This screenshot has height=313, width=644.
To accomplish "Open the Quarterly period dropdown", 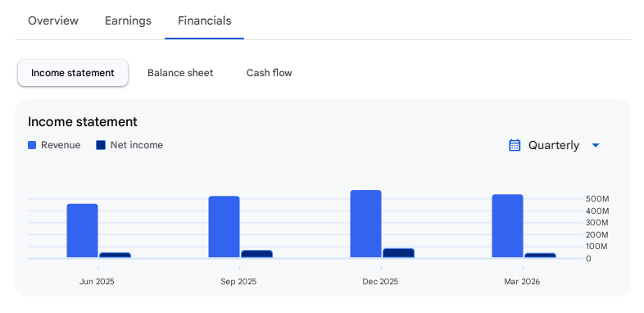I will 554,145.
